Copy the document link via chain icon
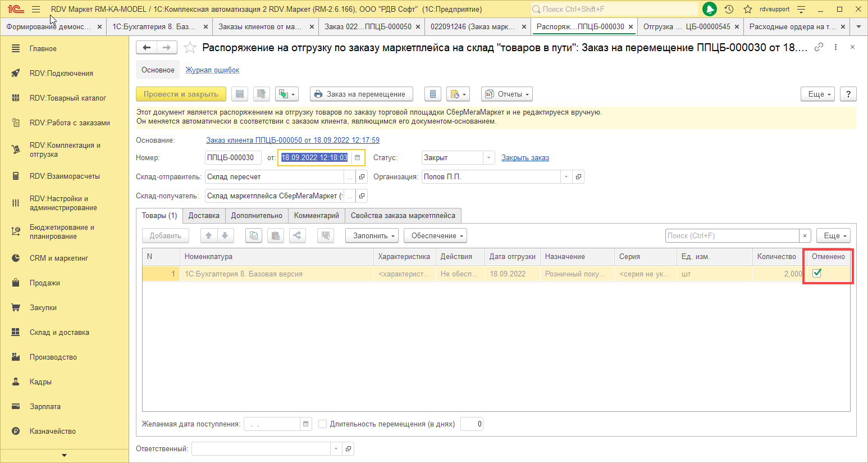868x463 pixels. 819,48
